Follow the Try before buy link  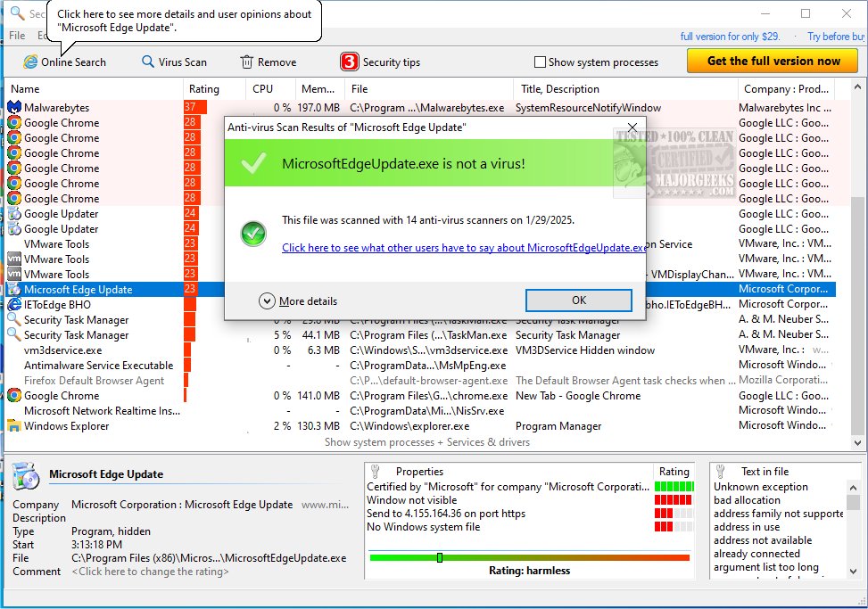(835, 37)
